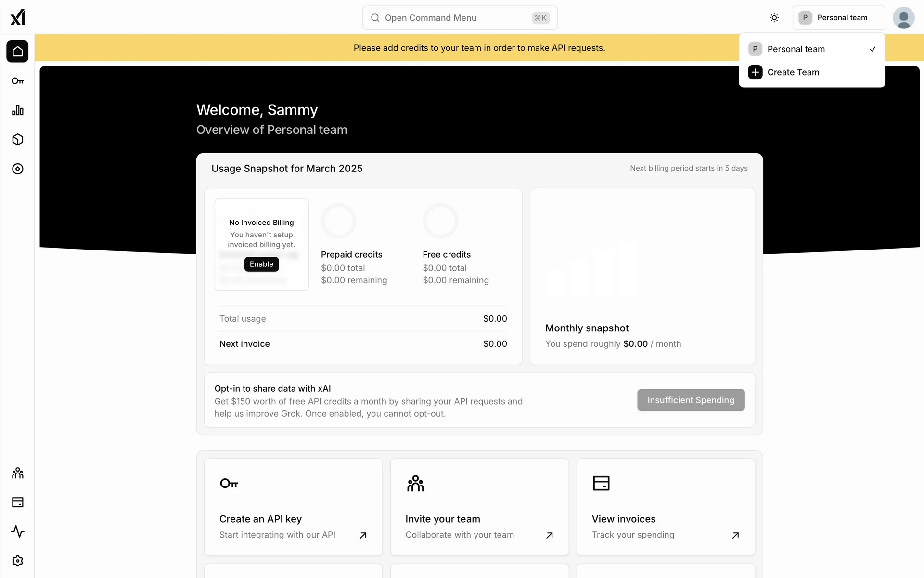Image resolution: width=924 pixels, height=578 pixels.
Task: Open the activity pulse sidebar icon
Action: tap(17, 532)
